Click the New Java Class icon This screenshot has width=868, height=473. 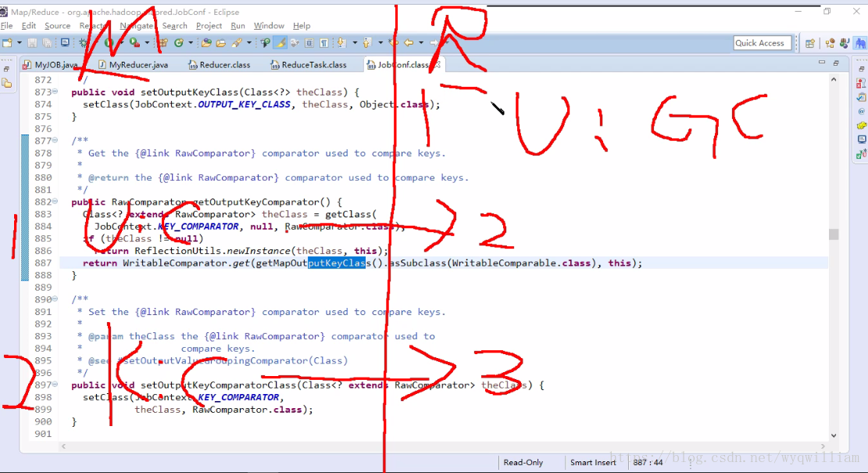[x=178, y=43]
